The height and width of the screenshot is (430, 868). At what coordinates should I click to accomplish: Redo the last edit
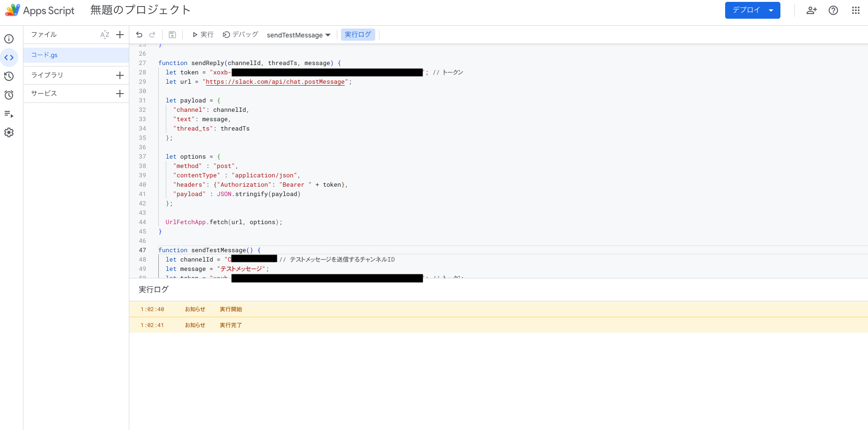coord(152,34)
